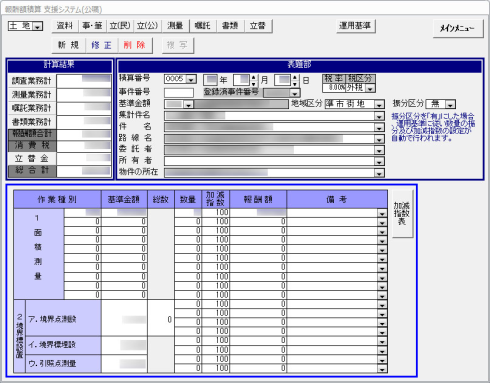This screenshot has height=383, width=490.
Task: Increase the 月 spinner value
Action: pyautogui.click(x=254, y=77)
